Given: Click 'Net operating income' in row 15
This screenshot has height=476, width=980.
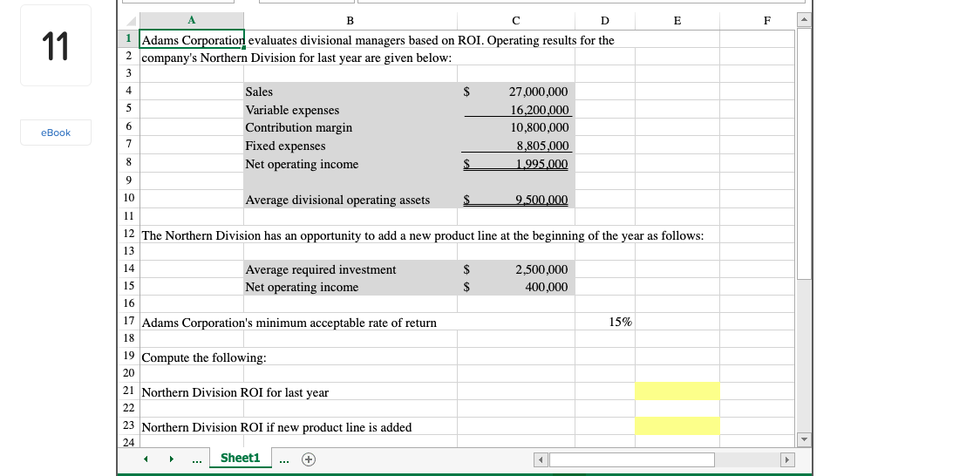Looking at the screenshot, I should pyautogui.click(x=350, y=287).
